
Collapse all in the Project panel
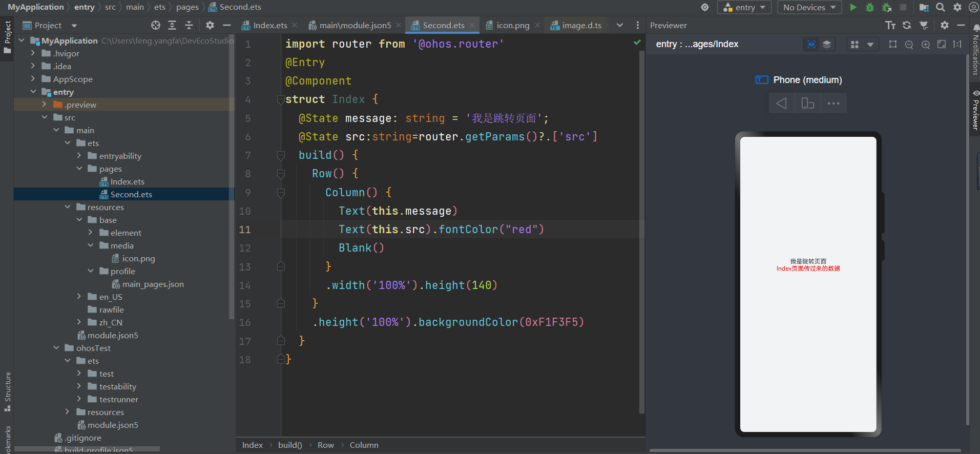(189, 25)
